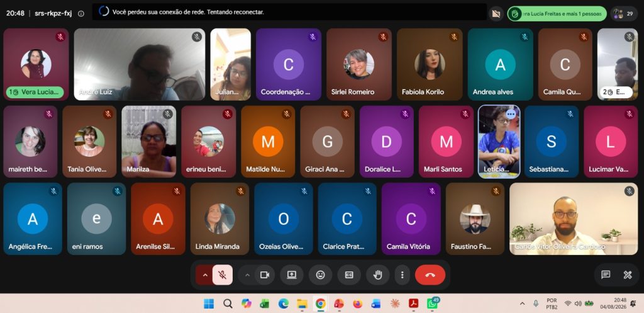Click the name label Tania Olive...
644x313 pixels.
(x=87, y=169)
